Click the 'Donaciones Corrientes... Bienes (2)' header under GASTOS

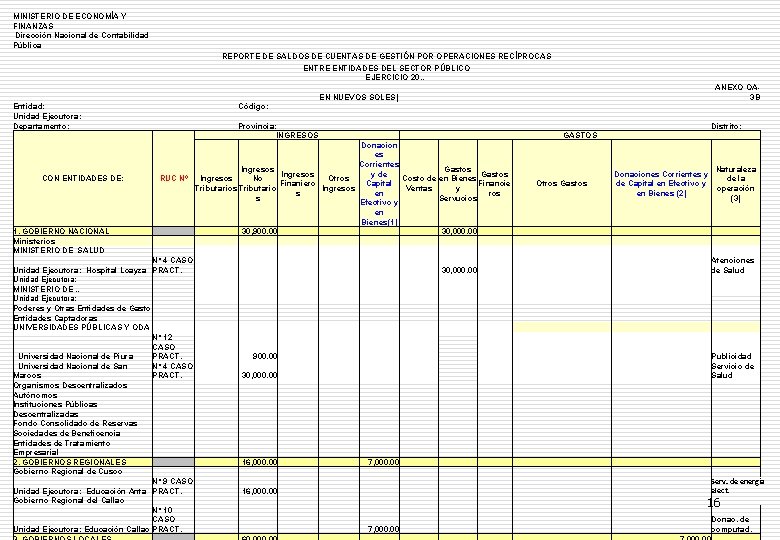[661, 183]
